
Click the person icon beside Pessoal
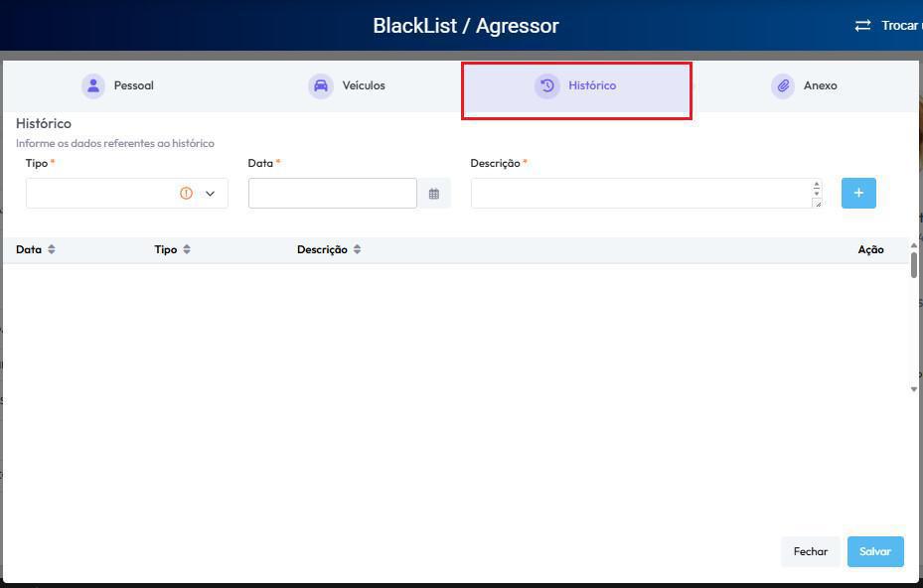(93, 86)
